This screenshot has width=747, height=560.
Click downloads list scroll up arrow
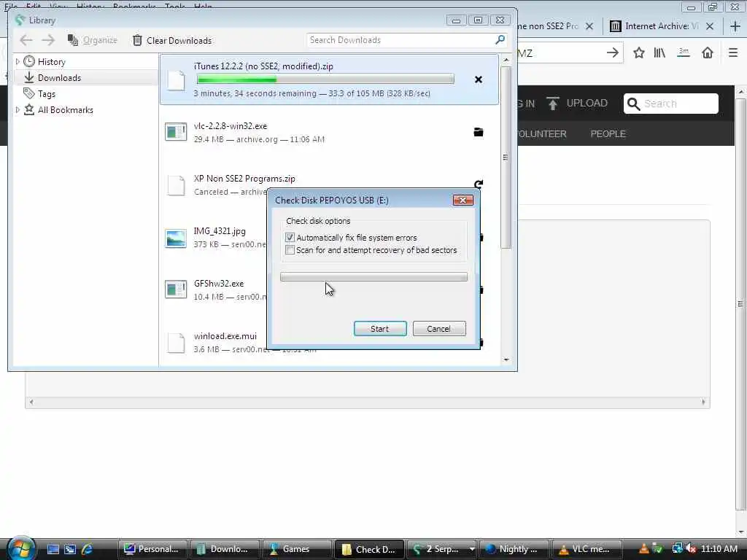click(506, 60)
